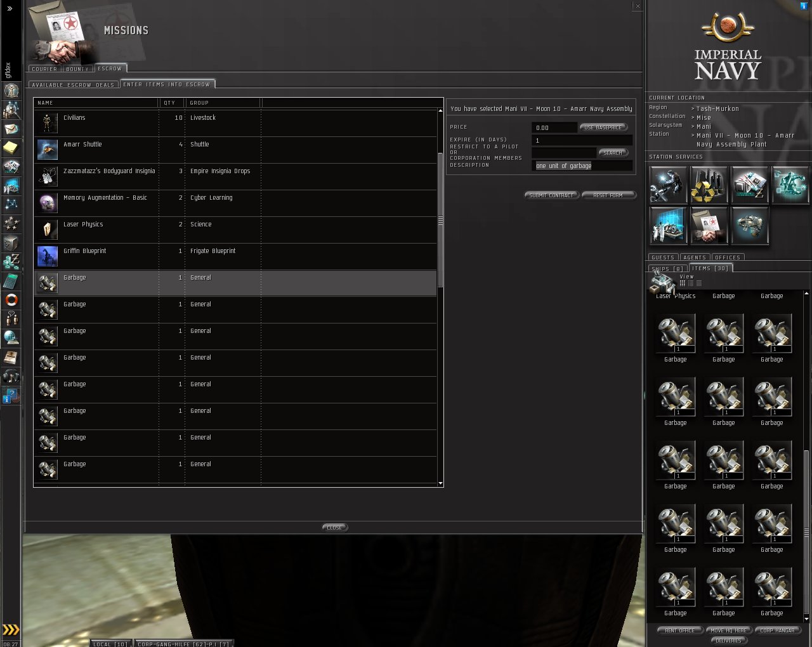Image resolution: width=812 pixels, height=647 pixels.
Task: Select the Zazzmatazz's Bodyguard Insignia row
Action: coord(235,176)
